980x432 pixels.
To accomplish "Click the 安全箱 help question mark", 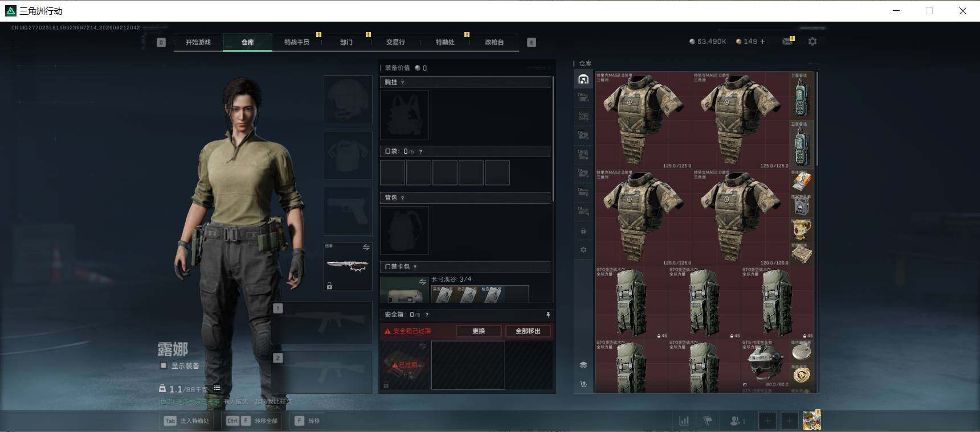I will coord(427,315).
